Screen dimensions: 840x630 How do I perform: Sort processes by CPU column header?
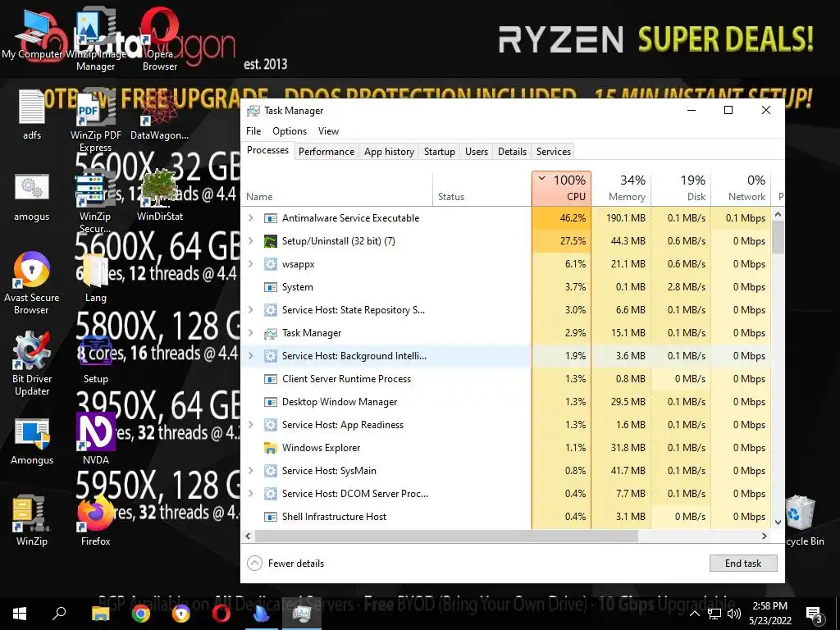[x=561, y=188]
